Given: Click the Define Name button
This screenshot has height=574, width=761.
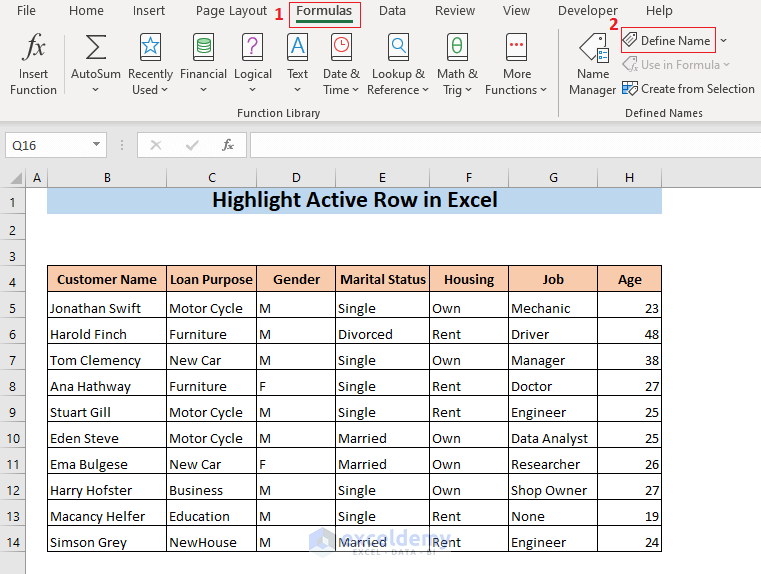Looking at the screenshot, I should point(667,41).
